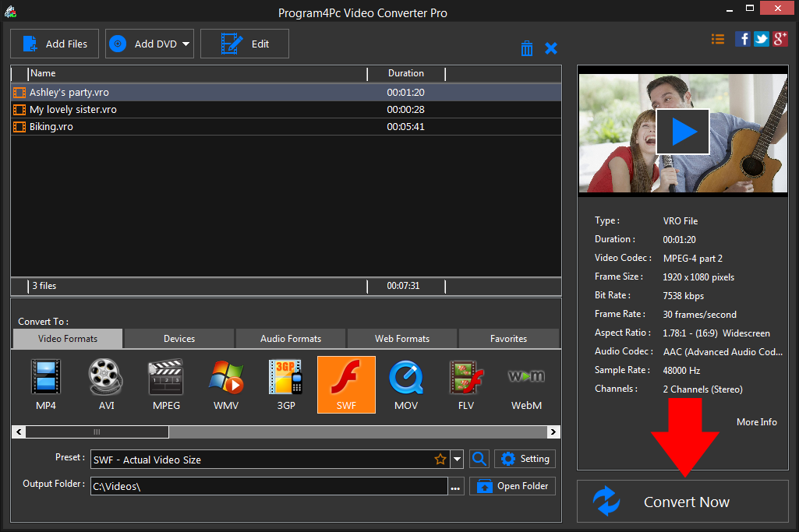Select the SWF Flash format icon
Image resolution: width=799 pixels, height=532 pixels.
(x=346, y=384)
